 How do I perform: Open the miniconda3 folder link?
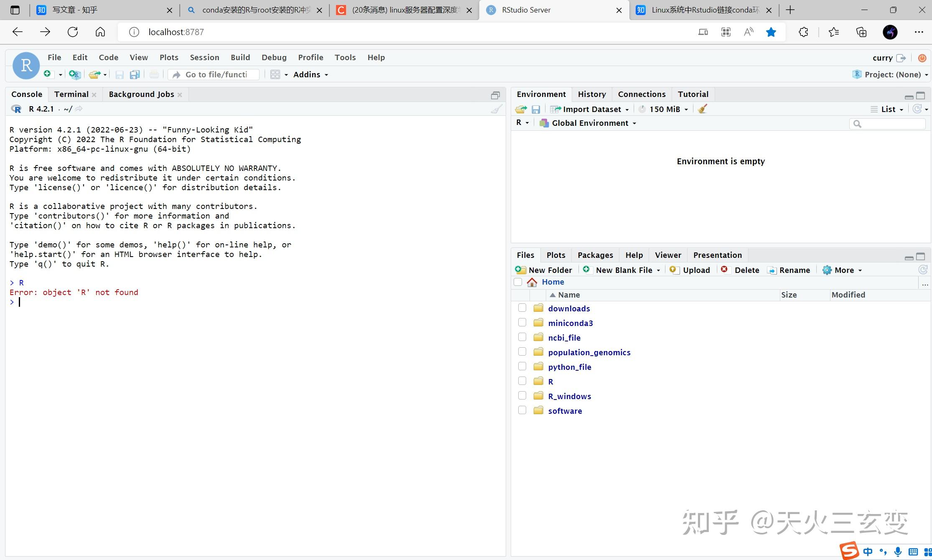click(570, 323)
